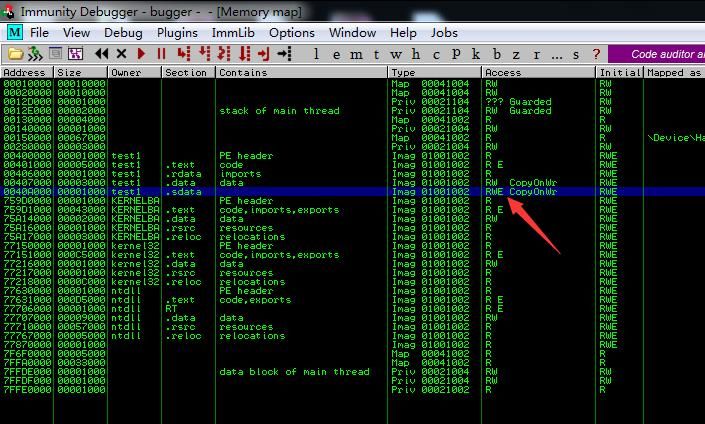Select address 00010000 first row
This screenshot has width=705, height=424.
(352, 84)
